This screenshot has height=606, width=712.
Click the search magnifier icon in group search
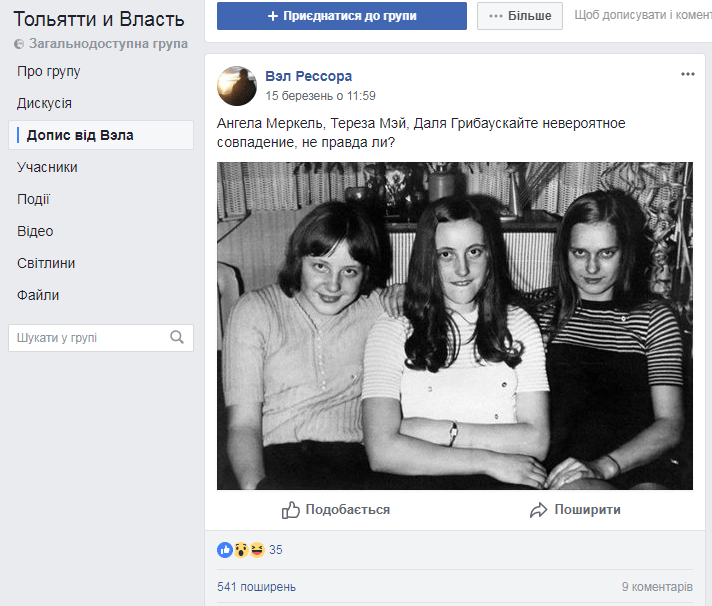point(177,338)
